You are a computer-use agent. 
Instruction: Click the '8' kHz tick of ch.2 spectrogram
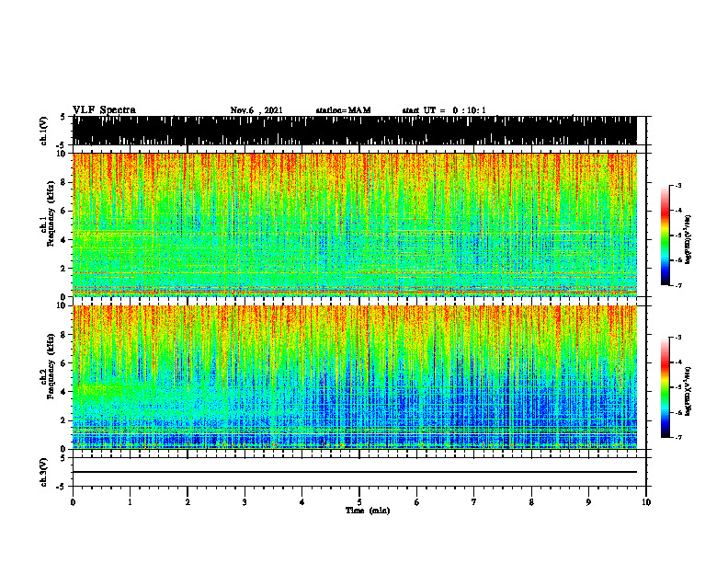(x=64, y=335)
